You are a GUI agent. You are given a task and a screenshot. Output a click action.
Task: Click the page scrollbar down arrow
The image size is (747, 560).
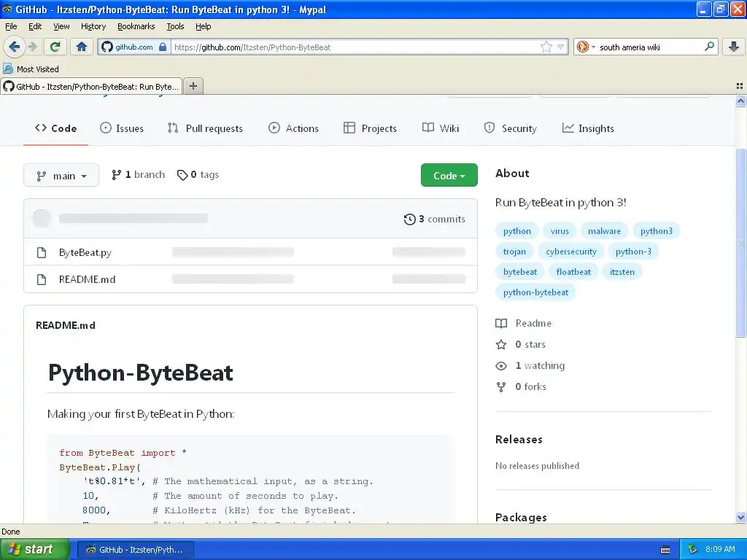click(x=740, y=518)
